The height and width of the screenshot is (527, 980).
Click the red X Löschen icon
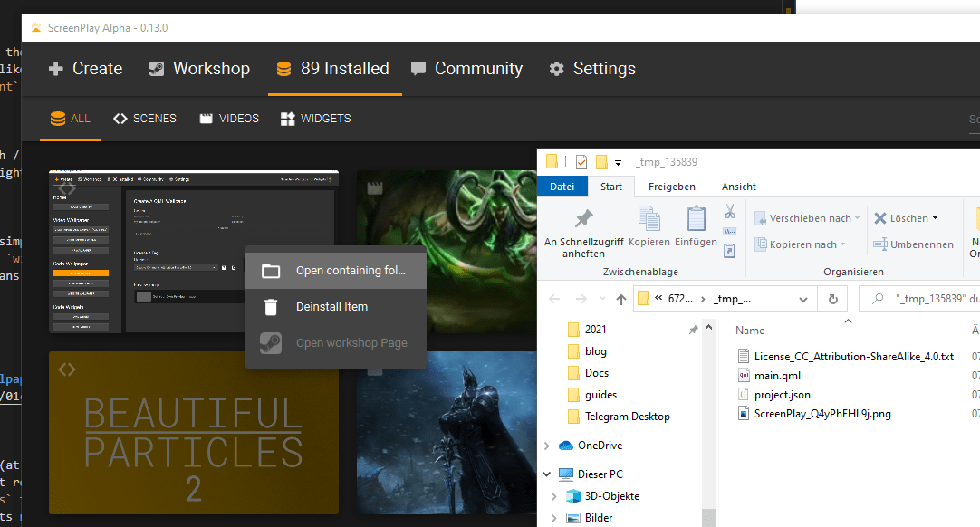click(880, 218)
